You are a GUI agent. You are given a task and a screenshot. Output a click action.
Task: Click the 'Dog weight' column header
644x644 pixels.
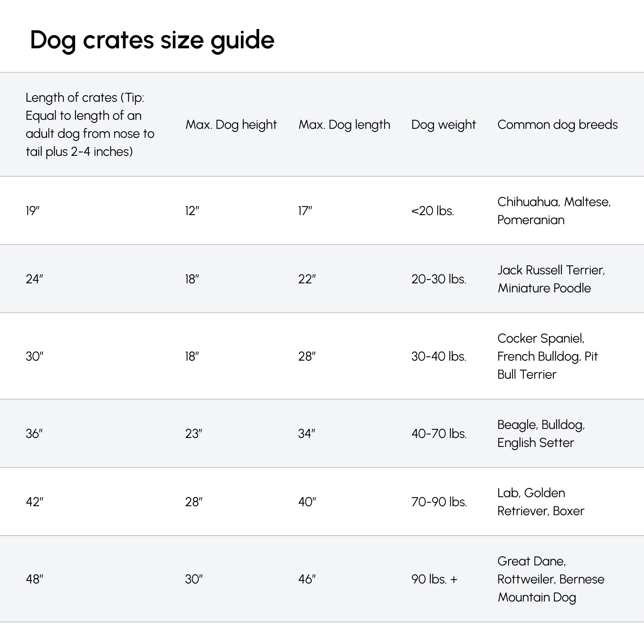point(443,124)
